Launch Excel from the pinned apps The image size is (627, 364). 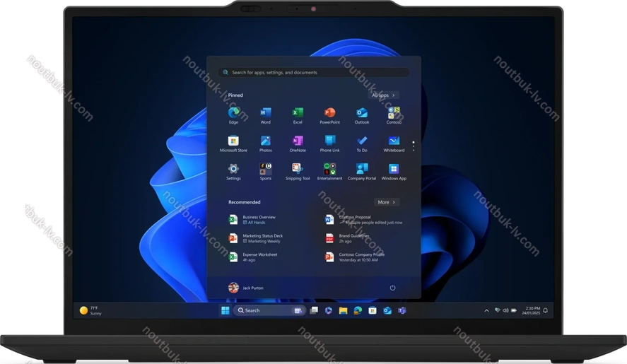coord(298,113)
